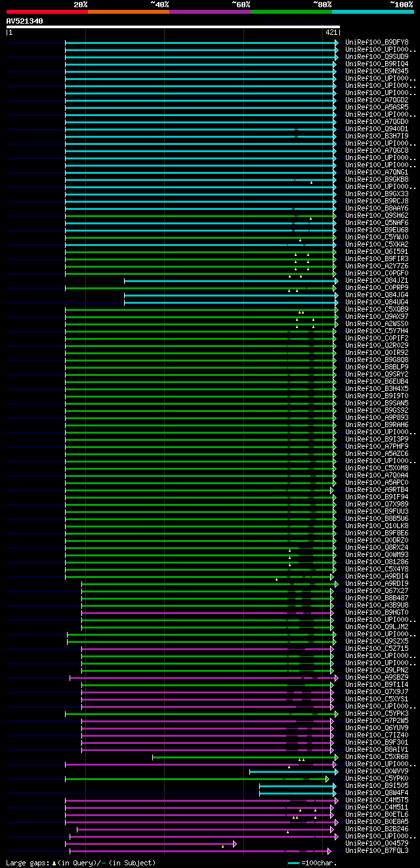
Task: Select label UniRef100_C5YWJ0
Action: (x=377, y=238)
